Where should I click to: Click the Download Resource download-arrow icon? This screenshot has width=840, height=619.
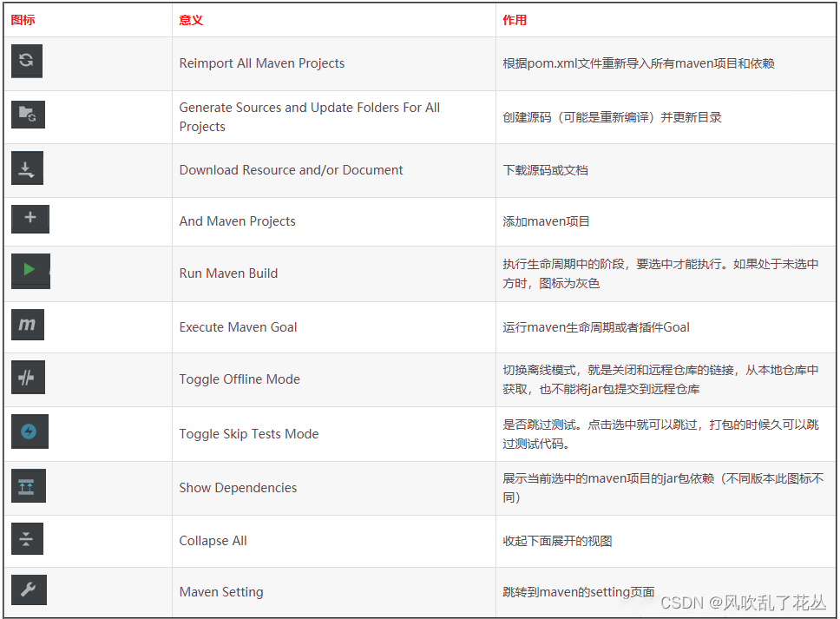[x=27, y=168]
